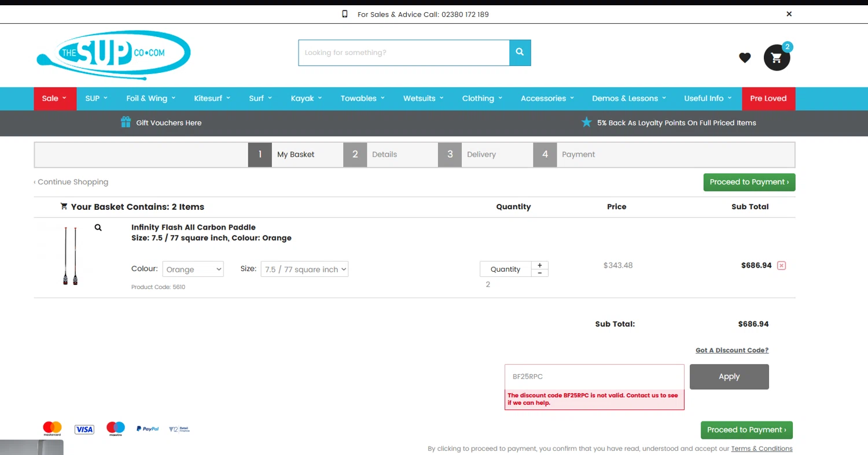Expand the Sale menu
Screen dimensions: 868x455
click(54, 98)
